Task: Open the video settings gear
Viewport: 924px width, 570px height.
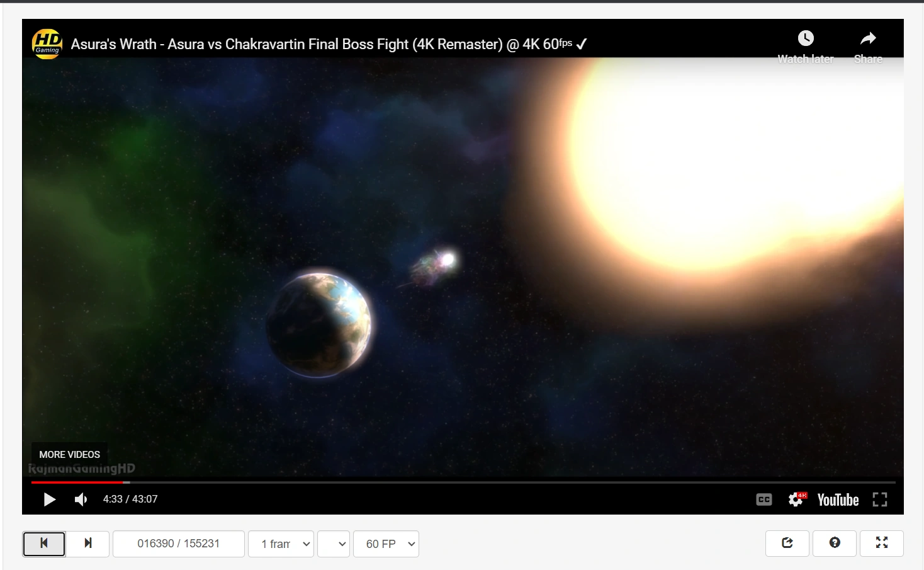Action: pyautogui.click(x=796, y=499)
